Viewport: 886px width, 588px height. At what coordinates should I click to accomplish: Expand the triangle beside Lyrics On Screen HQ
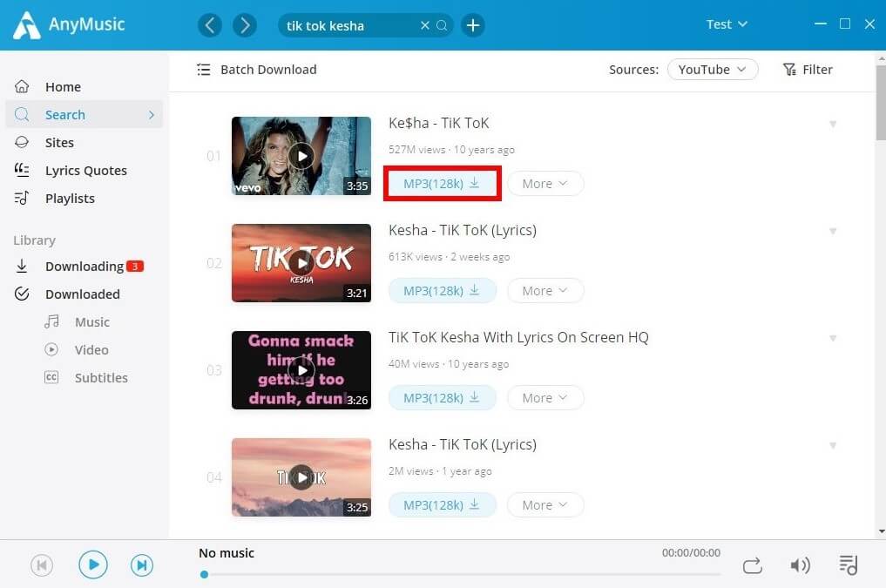[x=833, y=338]
